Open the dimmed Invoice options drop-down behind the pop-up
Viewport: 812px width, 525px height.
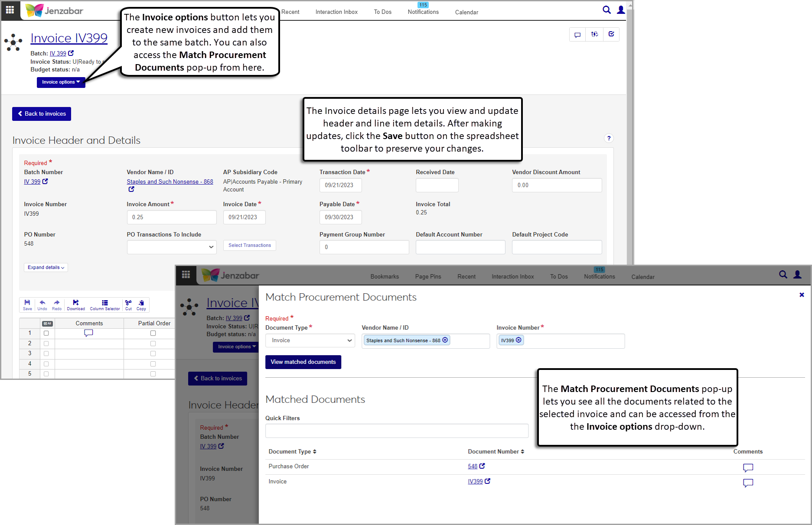(237, 347)
